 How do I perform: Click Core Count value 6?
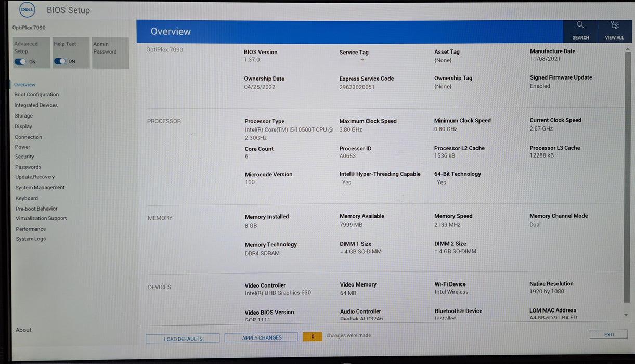click(x=247, y=157)
